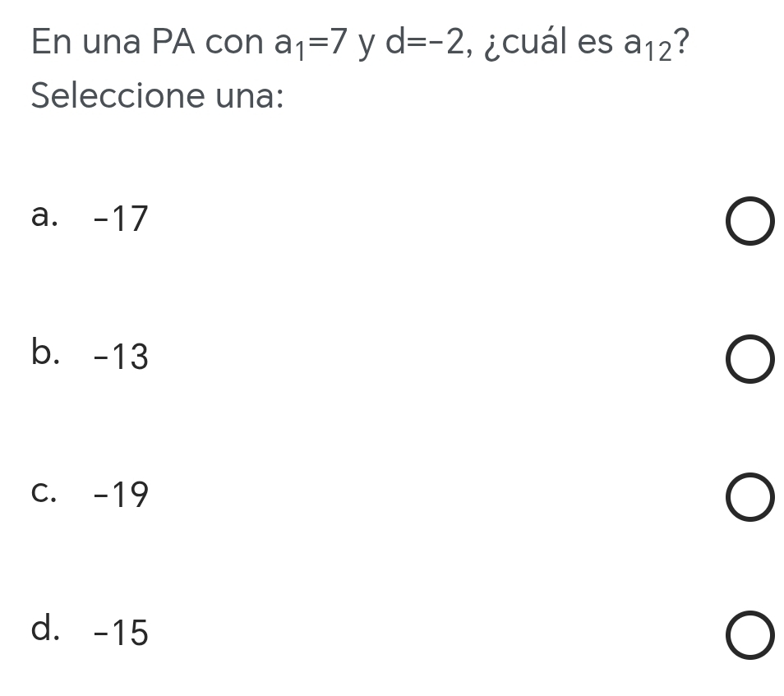The width and height of the screenshot is (784, 696).
Task: Click the answer text -17
Action: [121, 219]
